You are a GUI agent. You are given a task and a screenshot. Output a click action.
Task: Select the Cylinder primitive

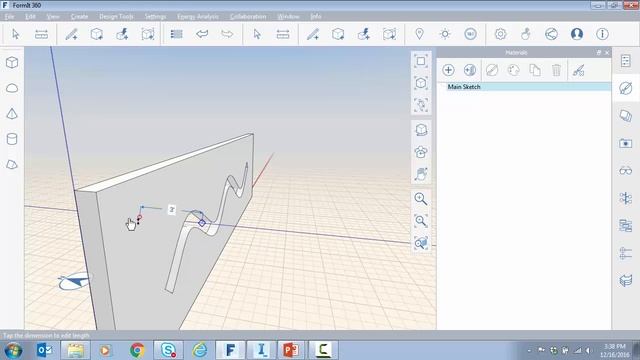(12, 139)
